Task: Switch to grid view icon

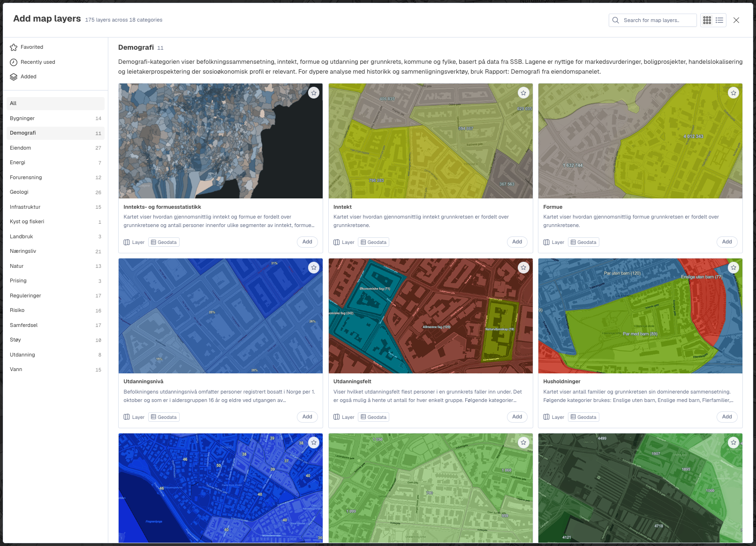Action: (x=707, y=20)
